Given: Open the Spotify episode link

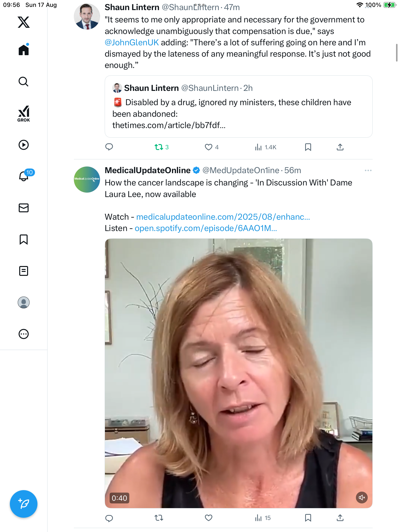Looking at the screenshot, I should pos(206,228).
